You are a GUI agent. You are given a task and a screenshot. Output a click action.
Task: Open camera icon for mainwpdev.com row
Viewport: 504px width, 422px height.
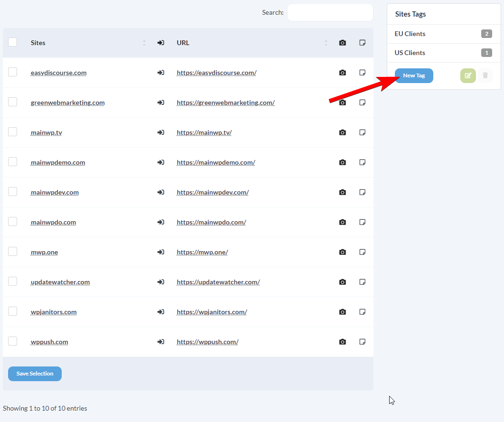(342, 192)
